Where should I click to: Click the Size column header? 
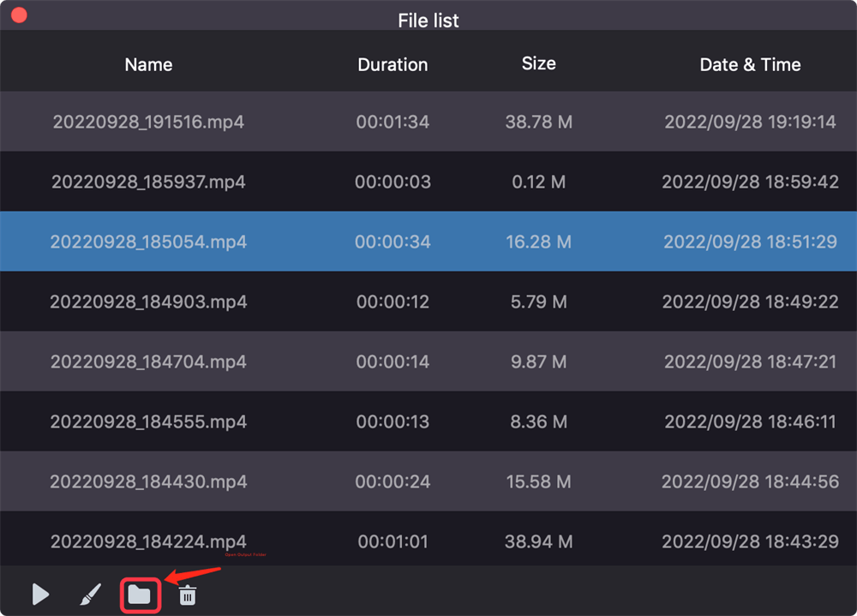[538, 64]
